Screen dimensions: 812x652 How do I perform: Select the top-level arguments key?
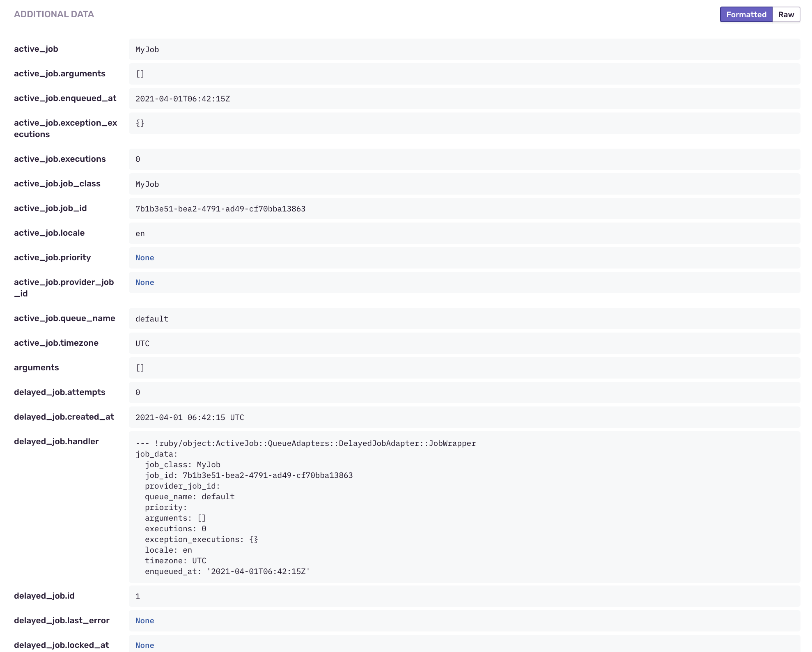pos(37,367)
